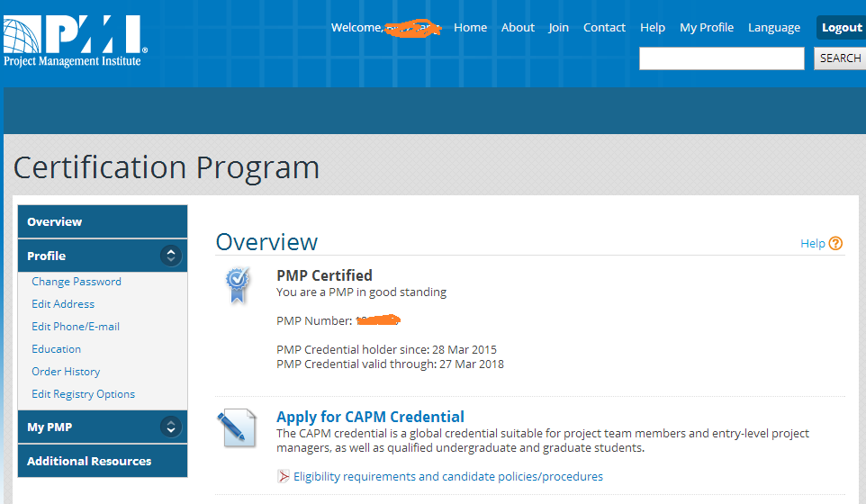Click the PMP Certified ribbon badge icon

238,284
